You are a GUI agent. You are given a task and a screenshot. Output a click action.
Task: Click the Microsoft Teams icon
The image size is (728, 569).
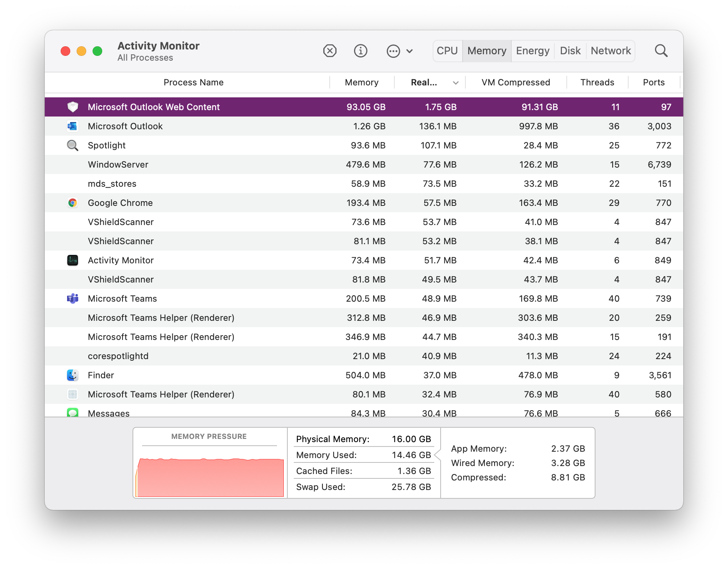tap(73, 298)
